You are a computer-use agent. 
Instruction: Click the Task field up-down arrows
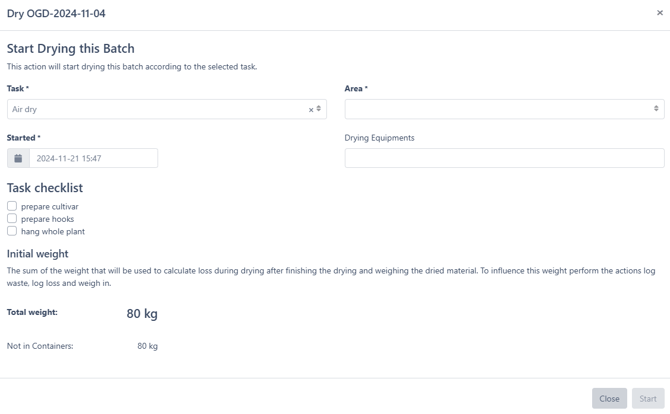318,109
